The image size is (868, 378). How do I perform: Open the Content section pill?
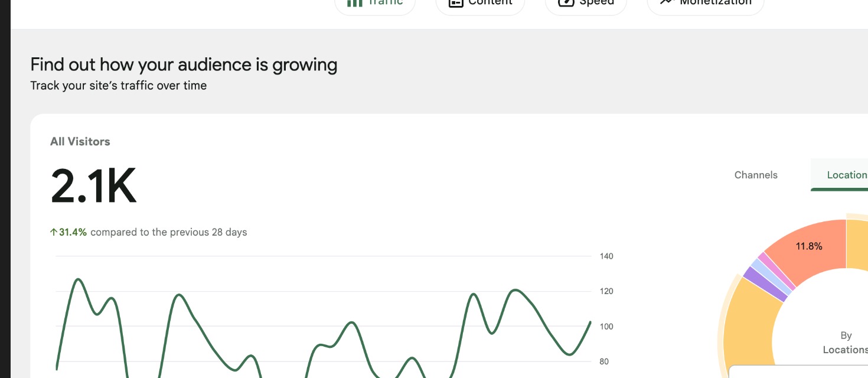pyautogui.click(x=480, y=3)
